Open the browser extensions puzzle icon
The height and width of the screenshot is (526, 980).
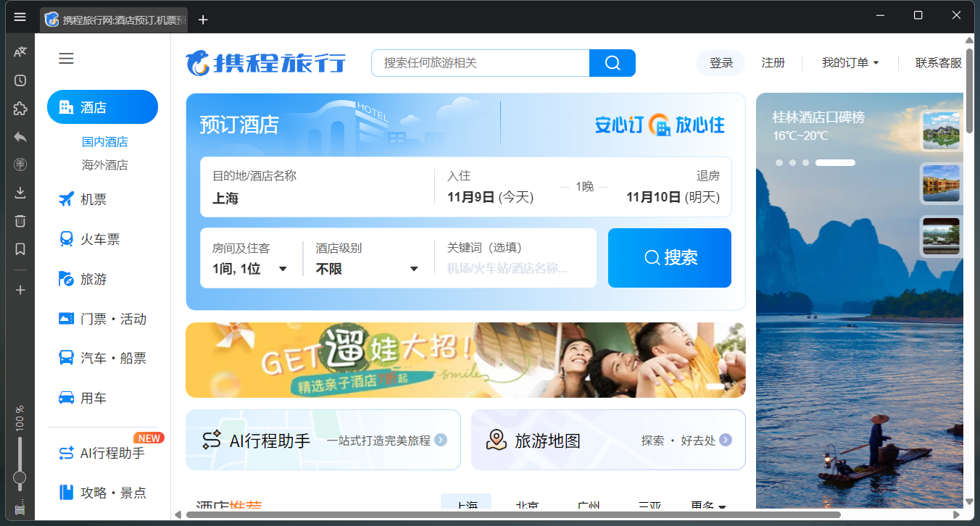[x=20, y=109]
